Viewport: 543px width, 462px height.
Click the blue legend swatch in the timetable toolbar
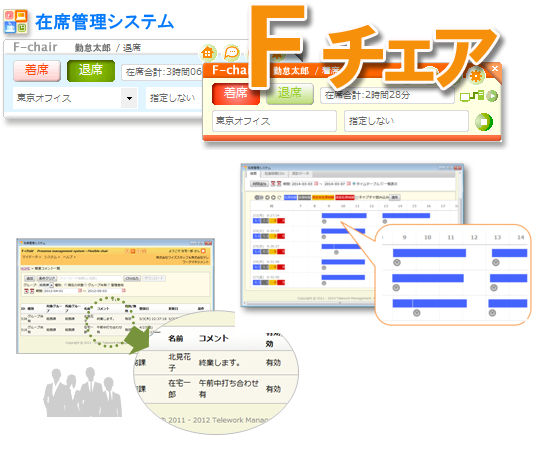point(290,197)
